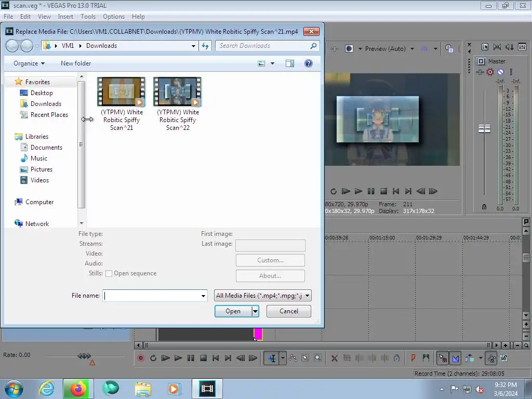
Task: Click Play From Start in timeline transport bar
Action: pos(166,358)
